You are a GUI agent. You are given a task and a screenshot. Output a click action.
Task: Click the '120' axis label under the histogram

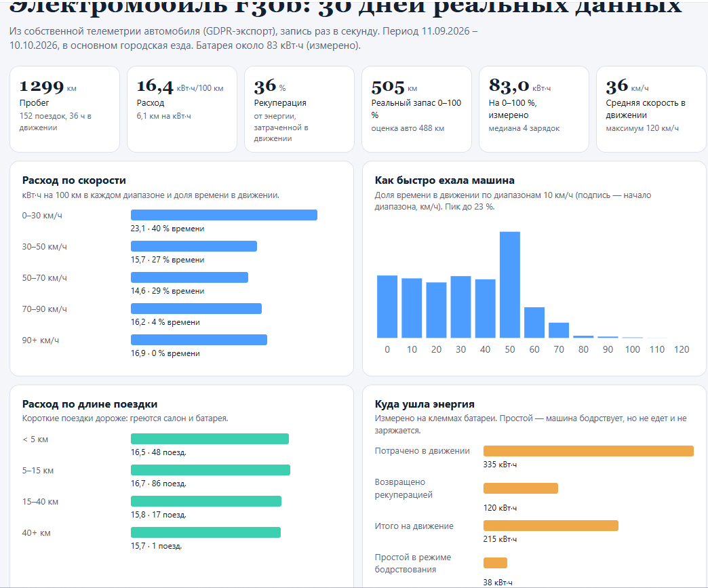pos(682,349)
